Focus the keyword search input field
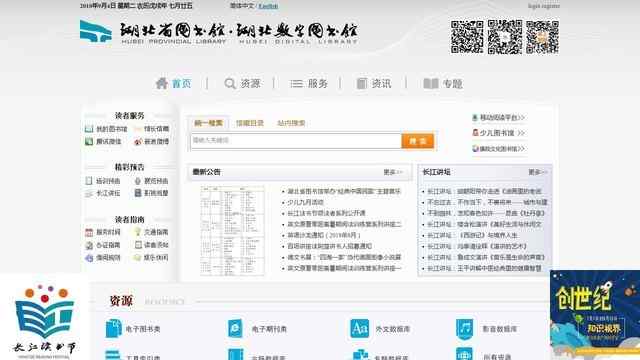This screenshot has width=640, height=360. click(x=296, y=141)
